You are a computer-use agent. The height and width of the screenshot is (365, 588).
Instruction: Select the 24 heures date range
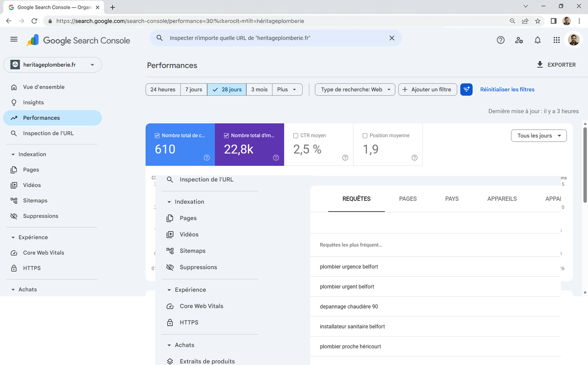163,89
